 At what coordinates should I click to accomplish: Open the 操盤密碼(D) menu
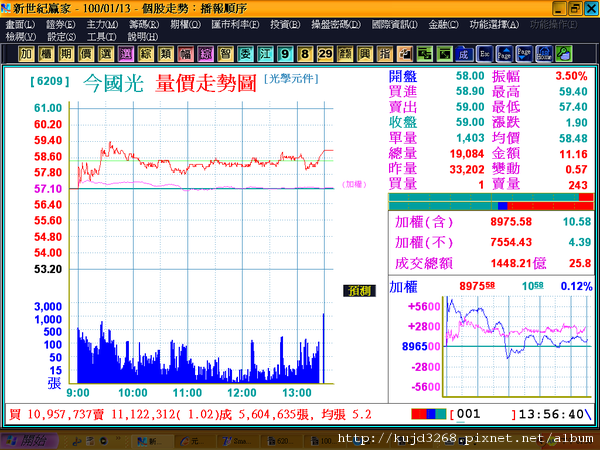[336, 24]
